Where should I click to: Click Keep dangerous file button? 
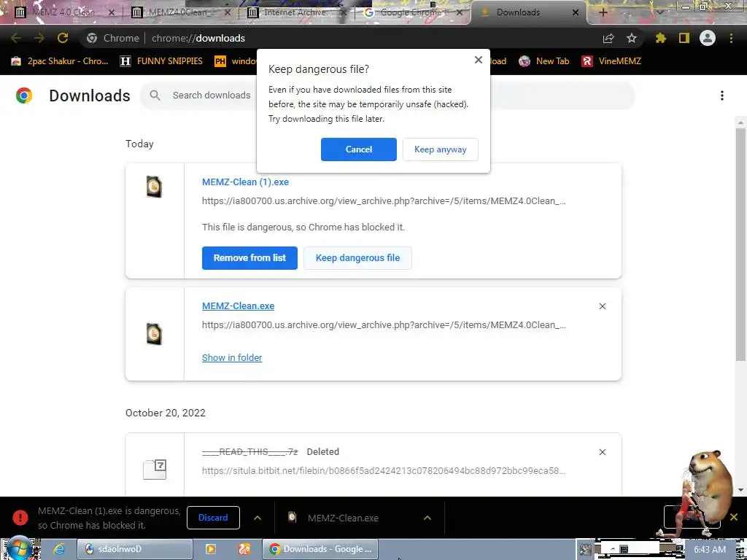357,257
